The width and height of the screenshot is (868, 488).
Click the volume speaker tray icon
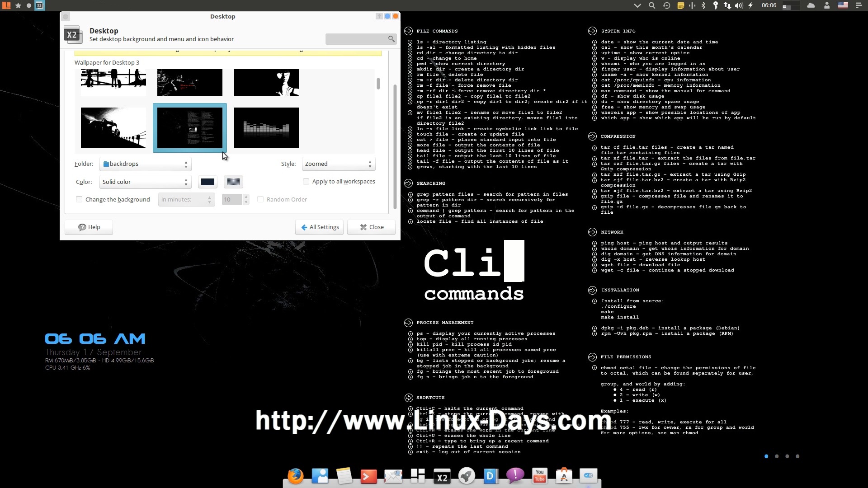tap(739, 5)
